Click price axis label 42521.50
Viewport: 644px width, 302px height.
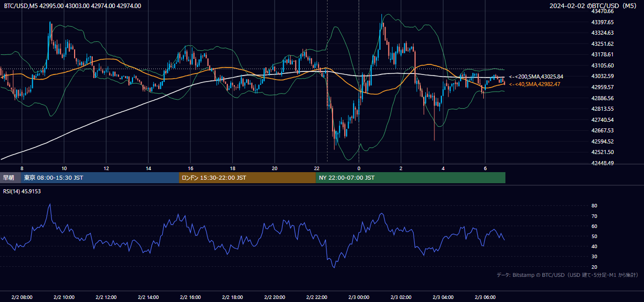pos(602,152)
